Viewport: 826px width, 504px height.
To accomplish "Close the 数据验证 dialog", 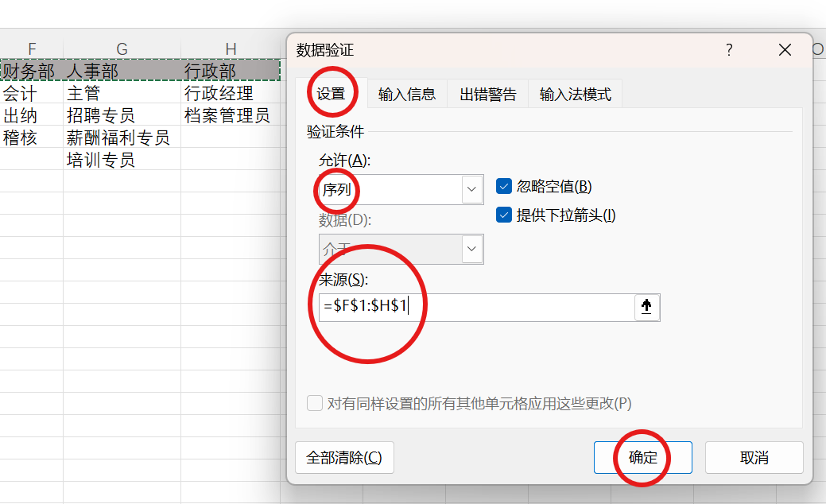I will pos(785,50).
